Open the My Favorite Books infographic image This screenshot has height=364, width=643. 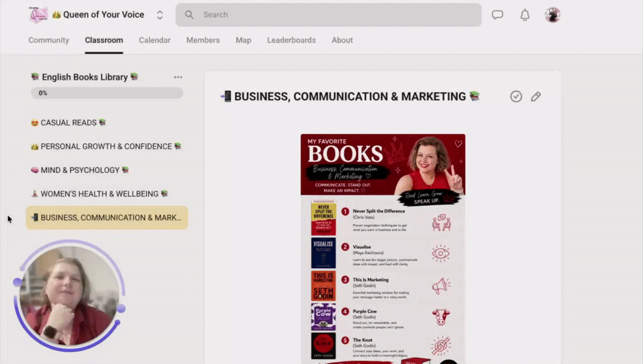(383, 249)
